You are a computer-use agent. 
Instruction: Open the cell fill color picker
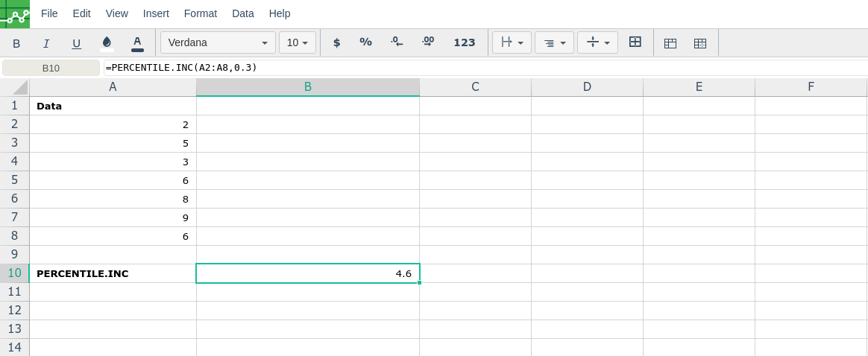point(107,42)
